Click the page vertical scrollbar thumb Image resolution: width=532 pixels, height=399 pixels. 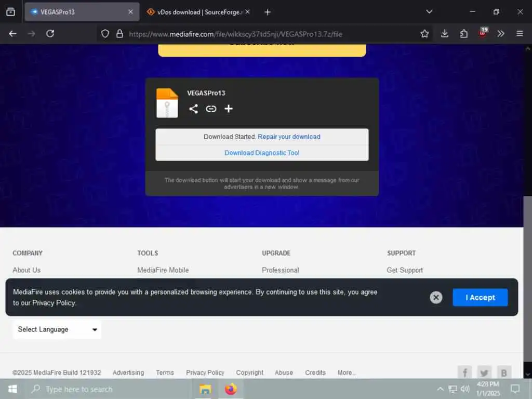coord(528,279)
